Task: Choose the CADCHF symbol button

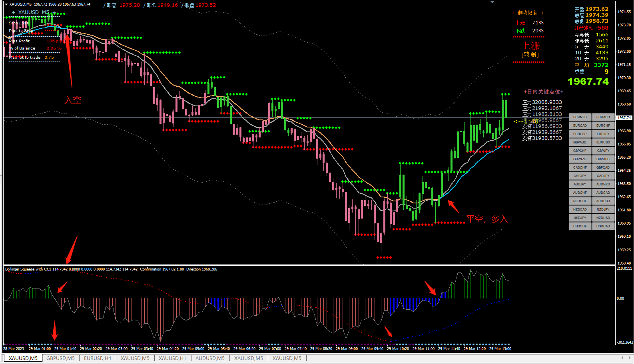Action: (580, 167)
